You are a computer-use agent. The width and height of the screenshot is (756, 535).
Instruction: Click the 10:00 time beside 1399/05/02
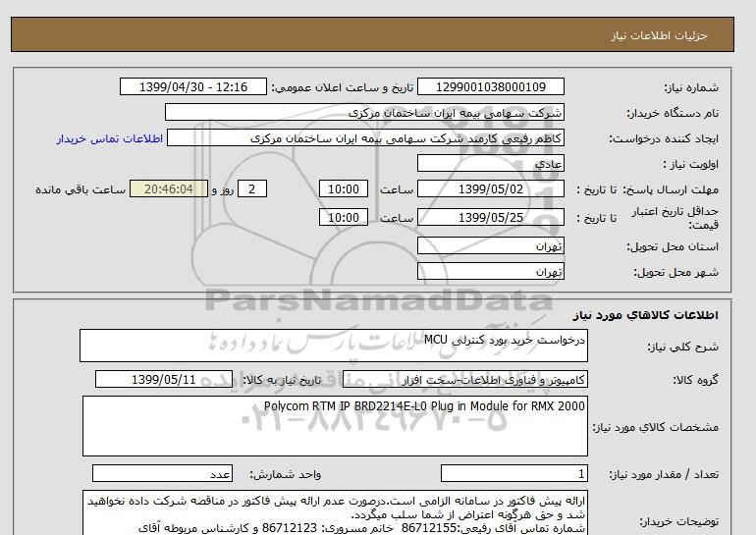tap(344, 188)
